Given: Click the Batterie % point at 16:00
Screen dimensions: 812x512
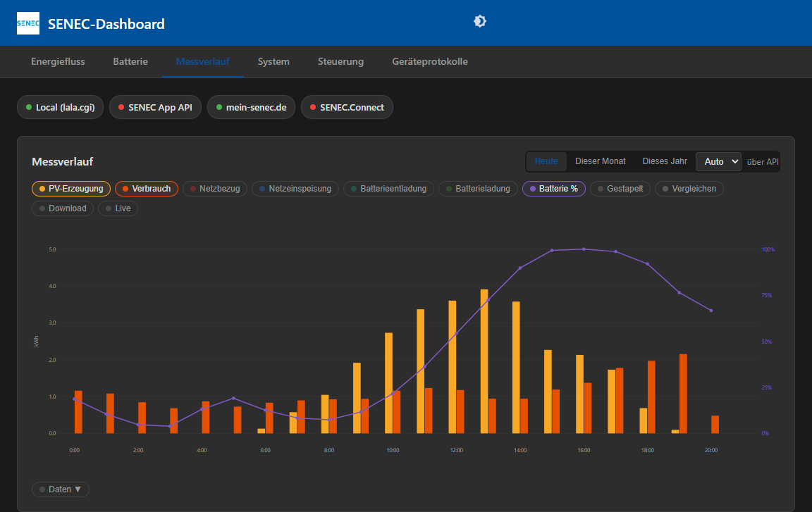Looking at the screenshot, I should tap(584, 249).
